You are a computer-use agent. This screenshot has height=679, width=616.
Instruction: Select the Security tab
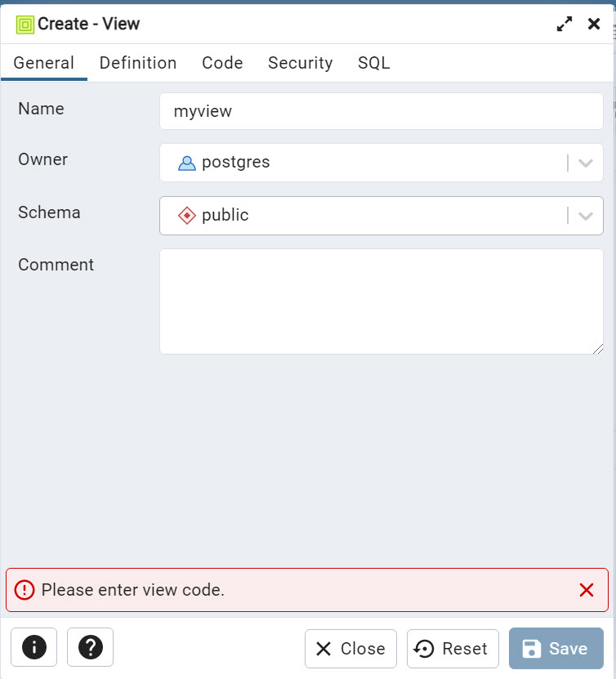tap(300, 63)
